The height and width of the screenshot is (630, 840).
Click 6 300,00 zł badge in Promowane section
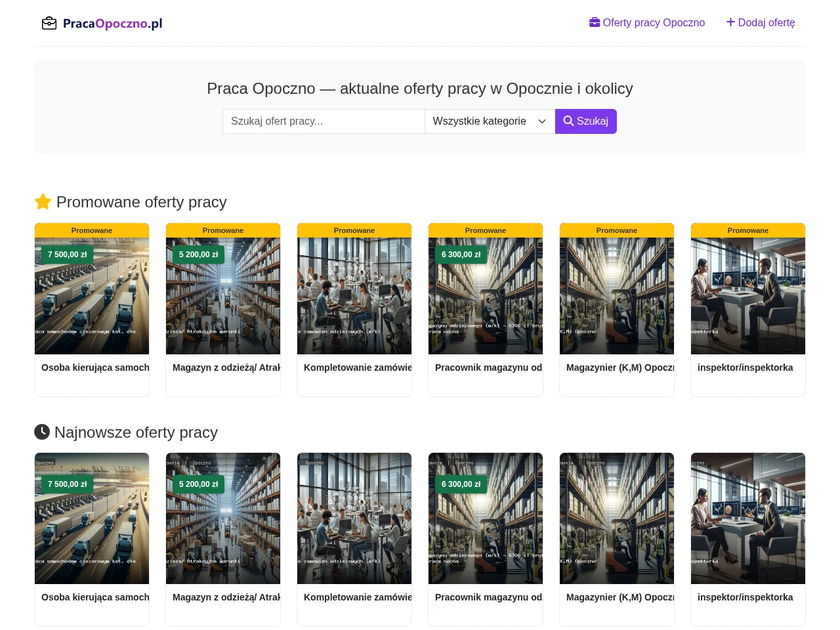461,255
